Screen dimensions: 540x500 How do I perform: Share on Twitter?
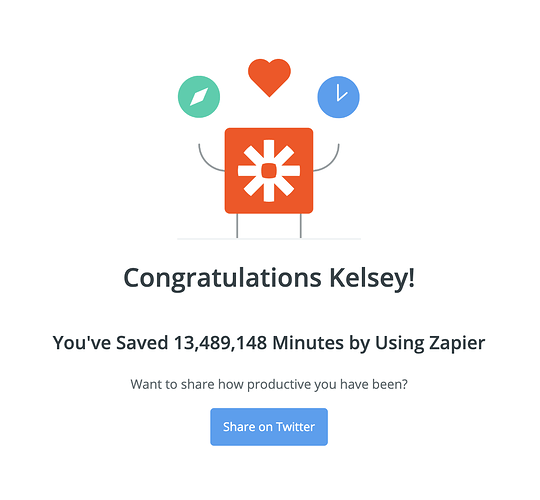tap(269, 427)
